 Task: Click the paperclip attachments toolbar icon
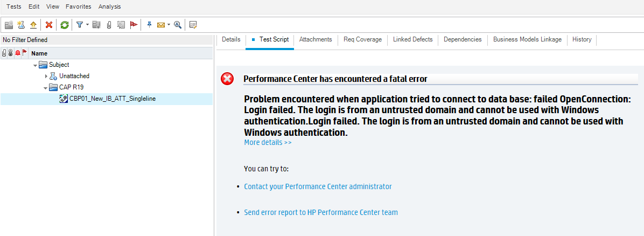pos(109,25)
